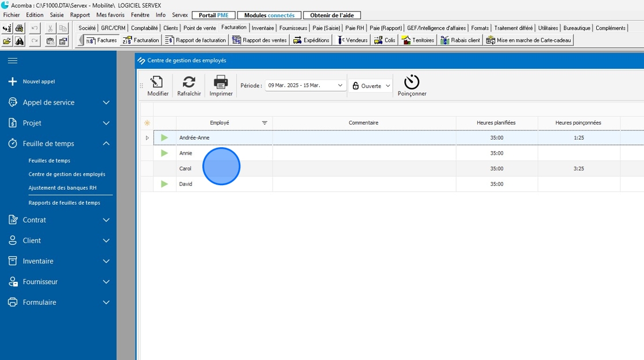Click the undo arrow in top toolbar

(x=34, y=28)
